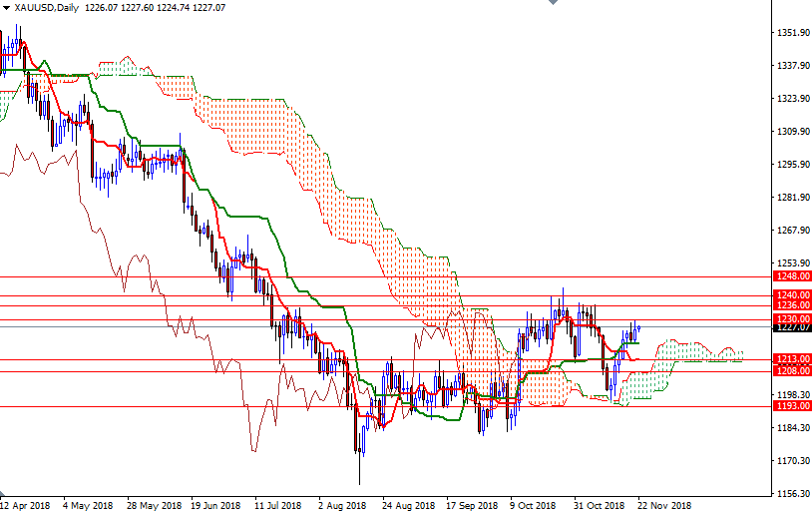Screen dimensions: 812x513
Task: Select the red 1213.00 price level label
Action: pos(792,359)
